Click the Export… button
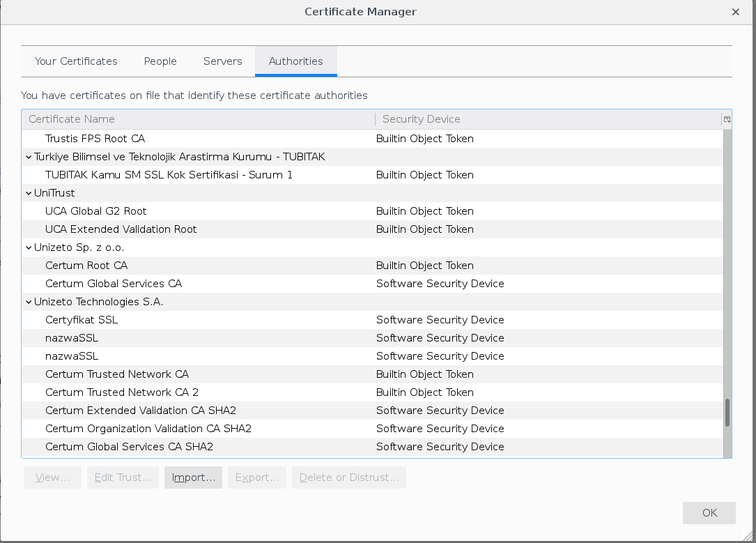The height and width of the screenshot is (543, 756). point(257,477)
